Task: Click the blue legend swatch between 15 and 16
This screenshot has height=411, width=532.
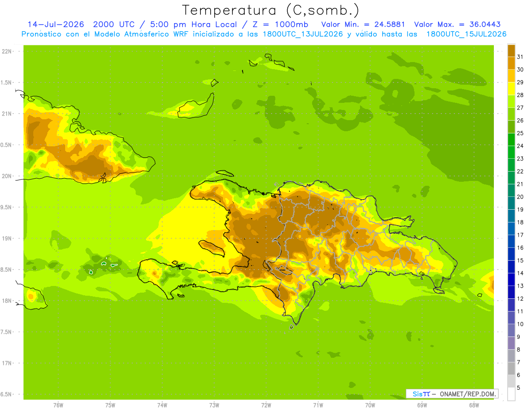Action: [x=511, y=254]
